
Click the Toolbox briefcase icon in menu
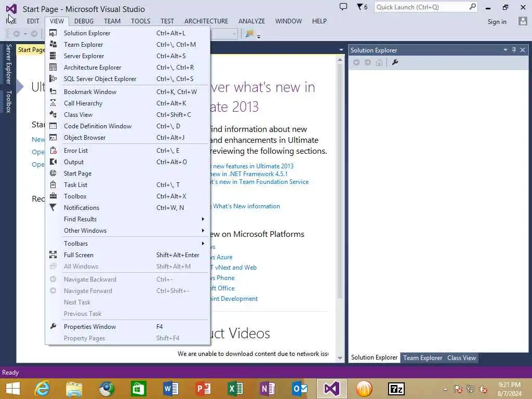53,196
